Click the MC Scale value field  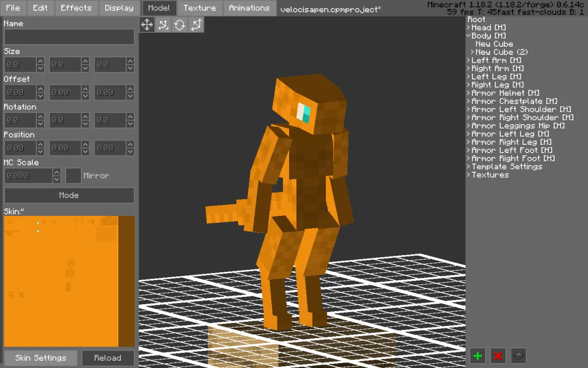(x=28, y=176)
